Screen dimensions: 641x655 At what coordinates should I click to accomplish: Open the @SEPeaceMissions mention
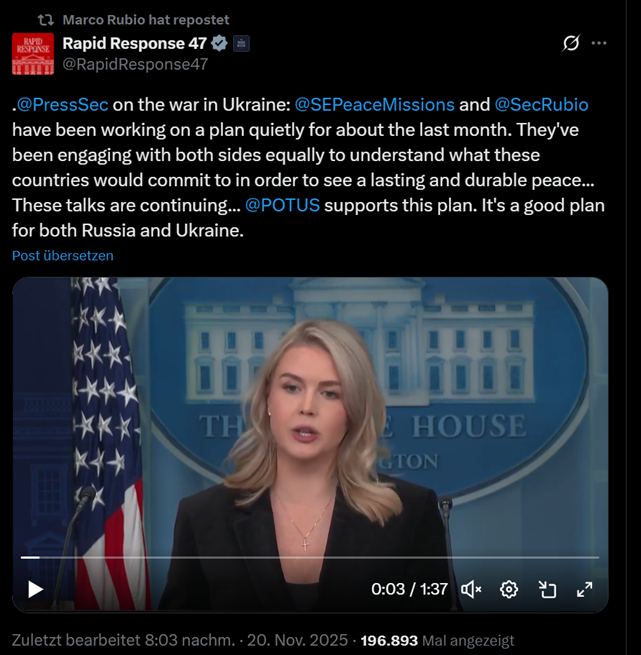click(x=374, y=104)
